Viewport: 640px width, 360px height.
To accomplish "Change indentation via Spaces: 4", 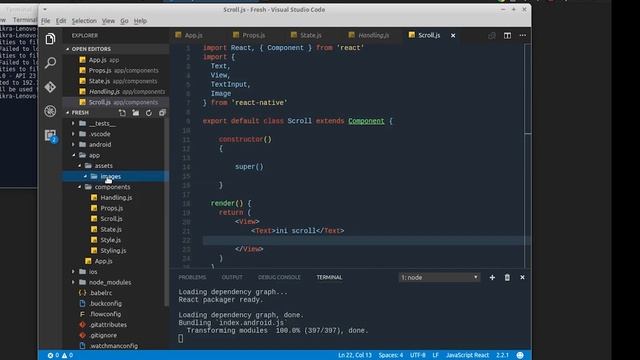I will (x=391, y=355).
